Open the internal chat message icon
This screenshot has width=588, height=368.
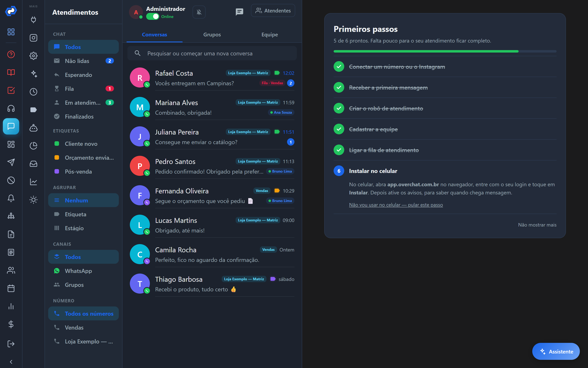(239, 12)
